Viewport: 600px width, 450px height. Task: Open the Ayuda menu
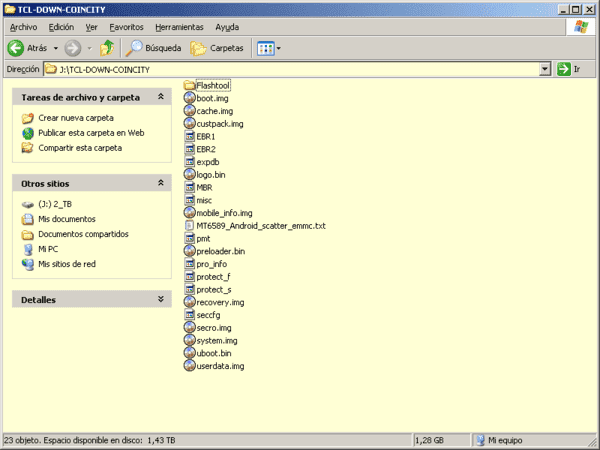[227, 27]
